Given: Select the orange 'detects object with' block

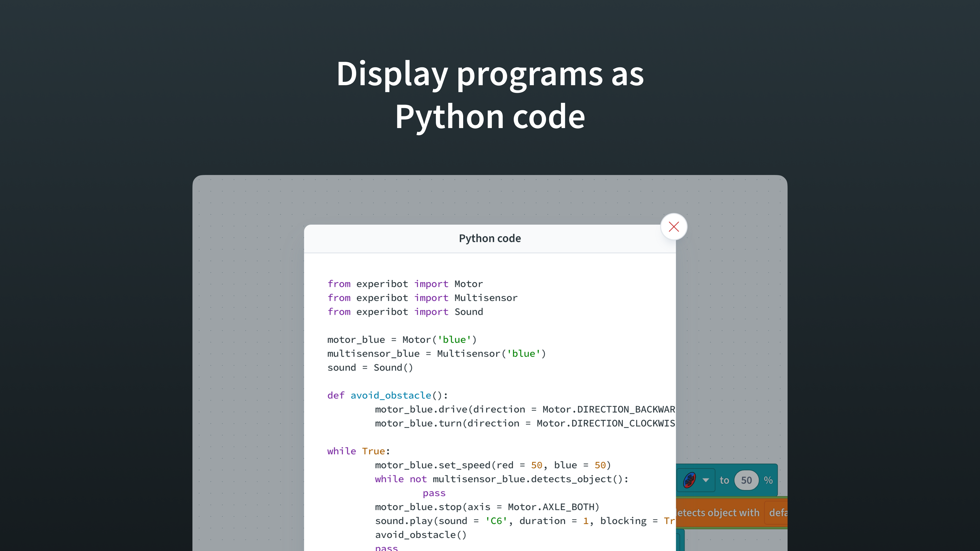Looking at the screenshot, I should pos(717,512).
